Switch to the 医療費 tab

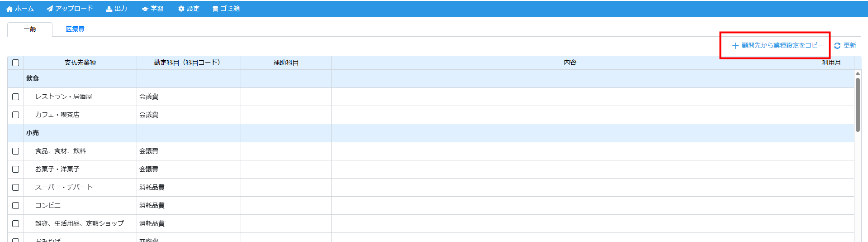[x=75, y=29]
